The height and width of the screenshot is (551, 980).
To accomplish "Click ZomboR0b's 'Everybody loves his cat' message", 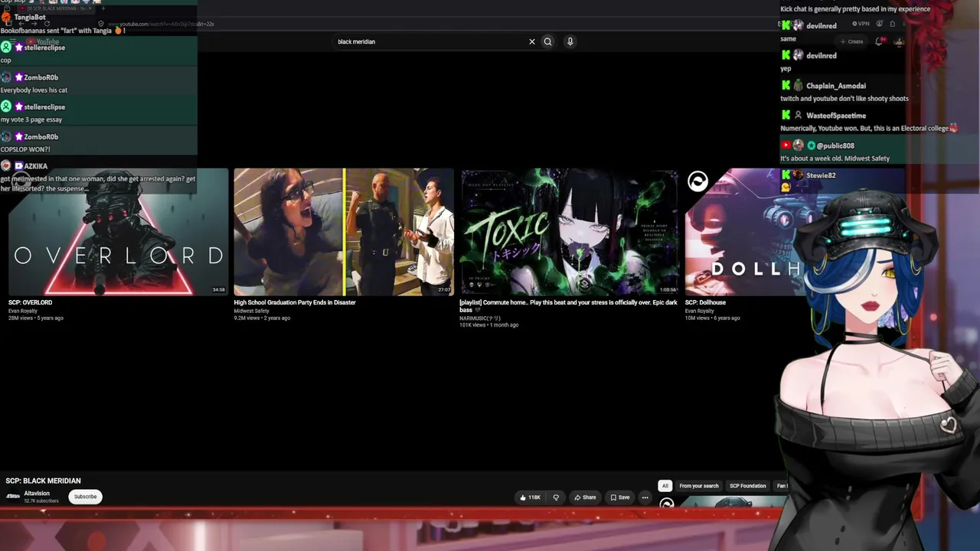I will pyautogui.click(x=34, y=90).
